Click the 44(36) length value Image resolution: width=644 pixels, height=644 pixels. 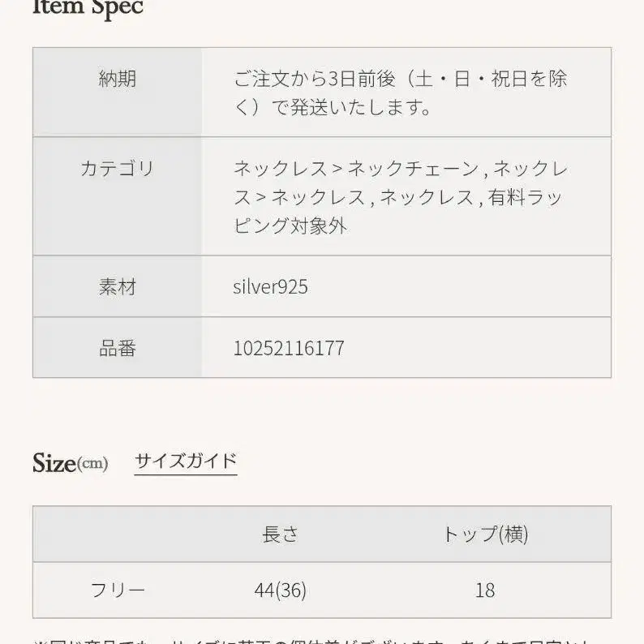[x=280, y=590]
